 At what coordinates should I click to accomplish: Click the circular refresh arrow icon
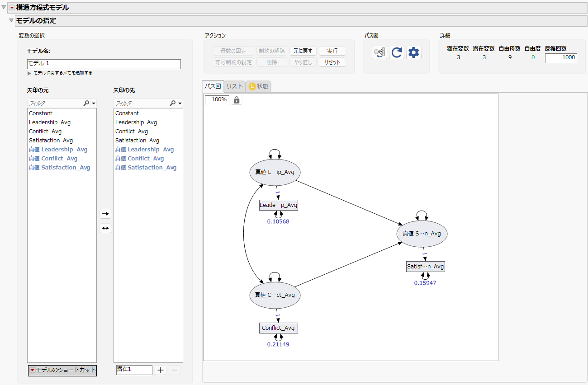pos(397,52)
